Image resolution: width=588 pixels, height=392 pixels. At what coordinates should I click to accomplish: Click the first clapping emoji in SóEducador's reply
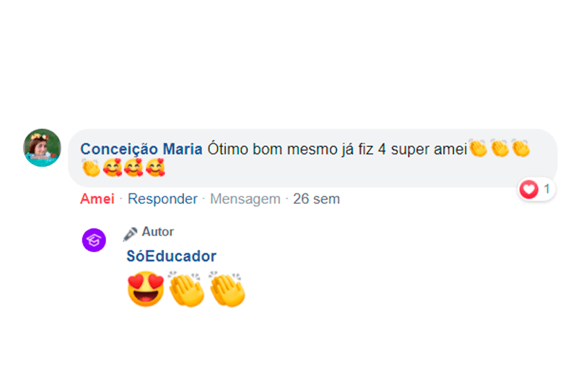[187, 289]
